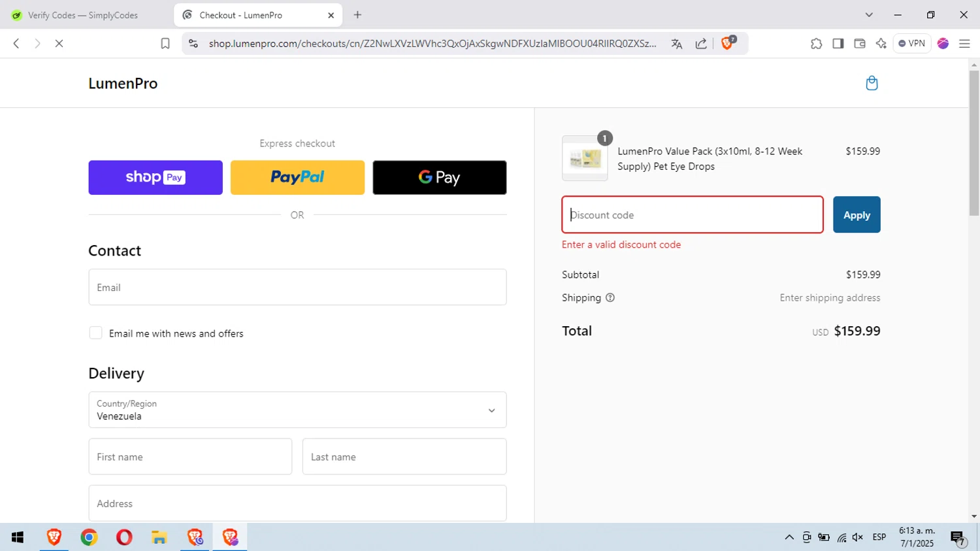Open the Windows Start menu
The image size is (980, 551).
[18, 537]
